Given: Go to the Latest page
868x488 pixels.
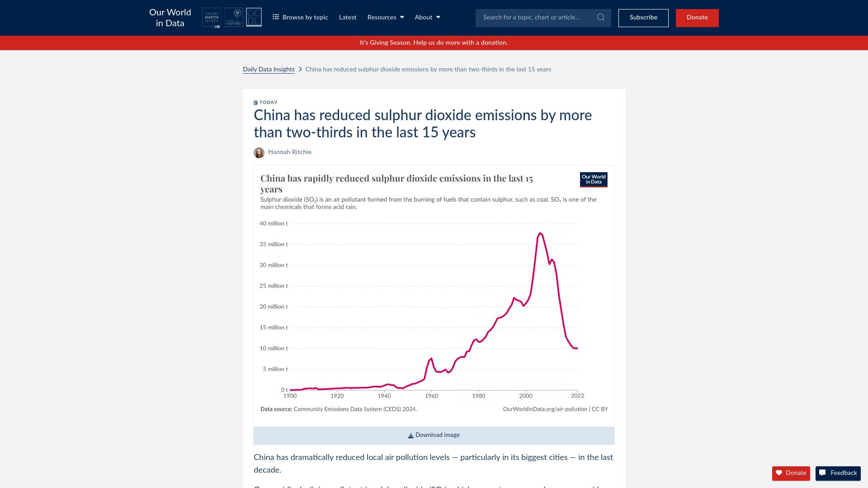Looking at the screenshot, I should [348, 17].
